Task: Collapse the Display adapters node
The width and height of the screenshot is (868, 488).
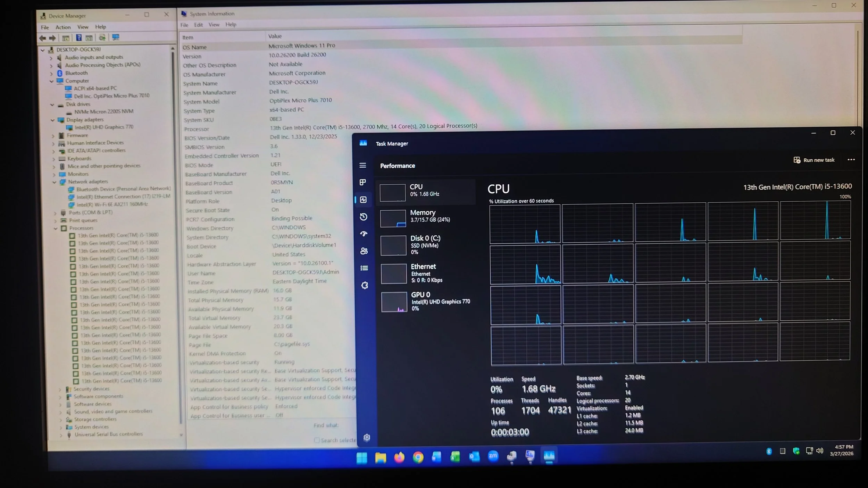Action: [53, 120]
